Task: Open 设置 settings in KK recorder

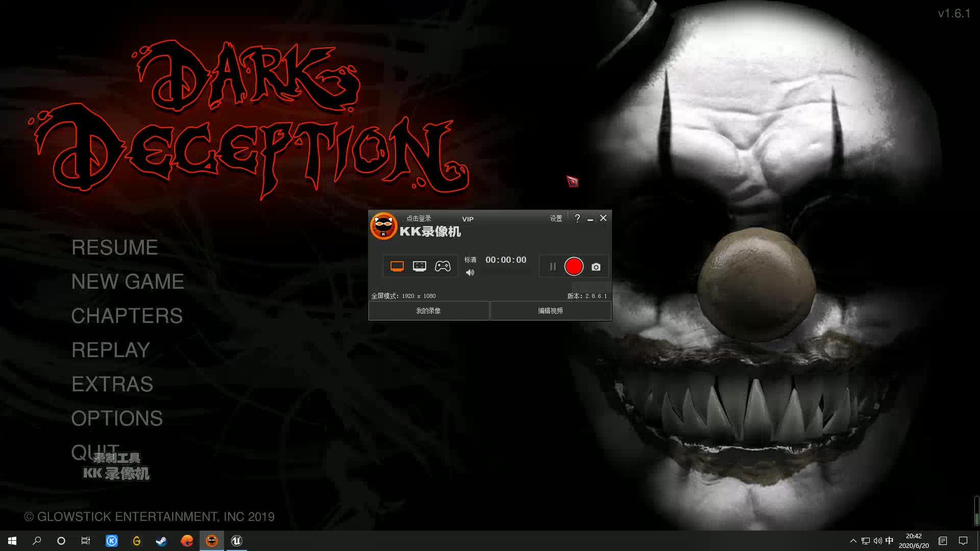Action: pyautogui.click(x=556, y=218)
